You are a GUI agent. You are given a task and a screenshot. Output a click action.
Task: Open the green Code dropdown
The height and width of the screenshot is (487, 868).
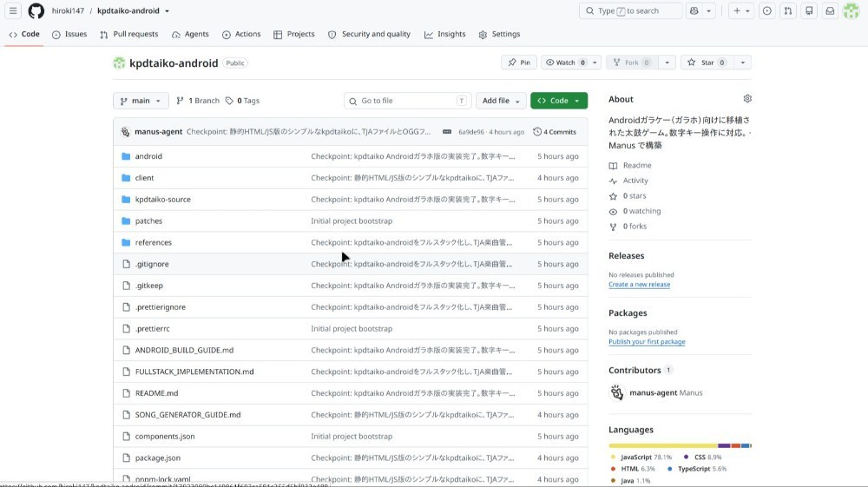point(558,101)
